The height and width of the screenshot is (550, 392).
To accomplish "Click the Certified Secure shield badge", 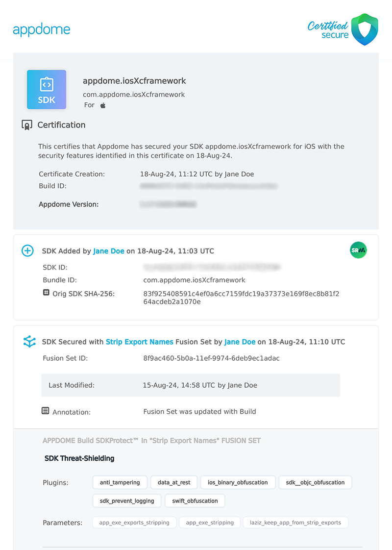I will coord(365,29).
